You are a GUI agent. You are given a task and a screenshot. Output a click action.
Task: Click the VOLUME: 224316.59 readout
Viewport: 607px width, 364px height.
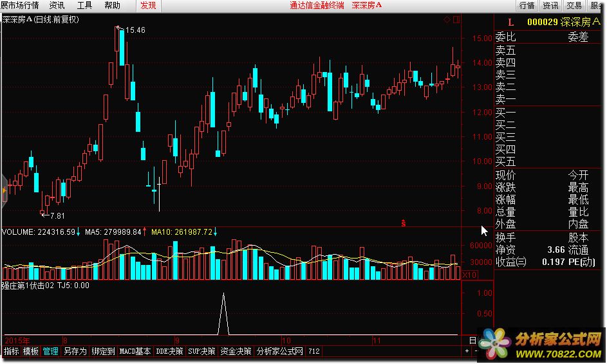(39, 232)
